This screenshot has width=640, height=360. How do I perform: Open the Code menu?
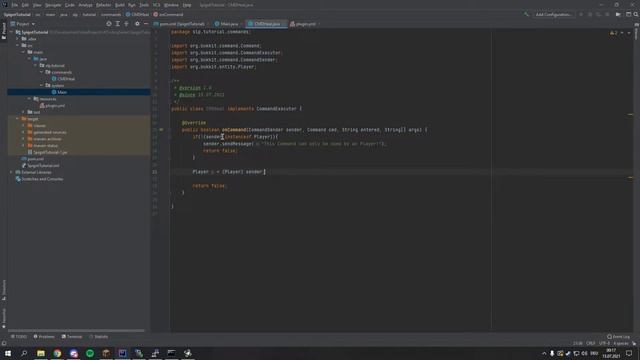click(70, 5)
